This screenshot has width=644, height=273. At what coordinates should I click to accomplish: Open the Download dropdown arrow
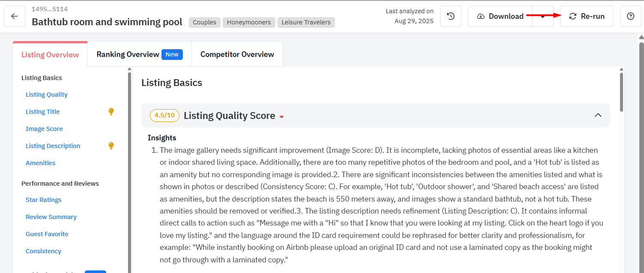[x=543, y=16]
